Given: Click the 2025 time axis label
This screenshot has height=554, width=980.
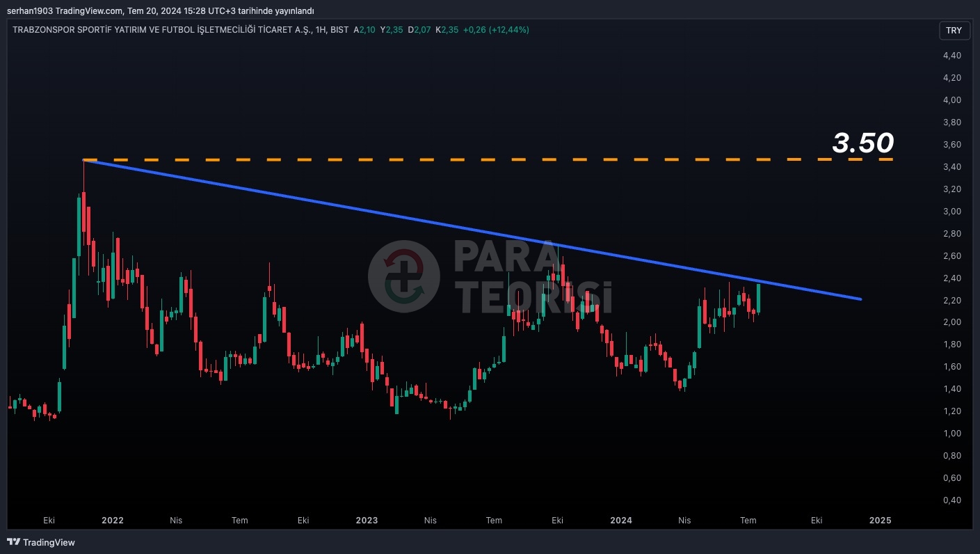Looking at the screenshot, I should coord(880,521).
